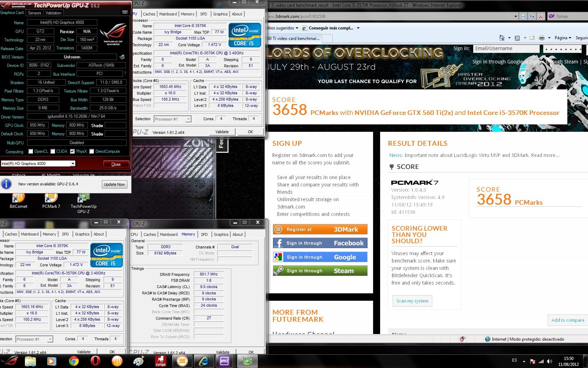Select the 60 Ti video card benchmark IE tab
This screenshot has height=368, width=588.
[x=293, y=39]
